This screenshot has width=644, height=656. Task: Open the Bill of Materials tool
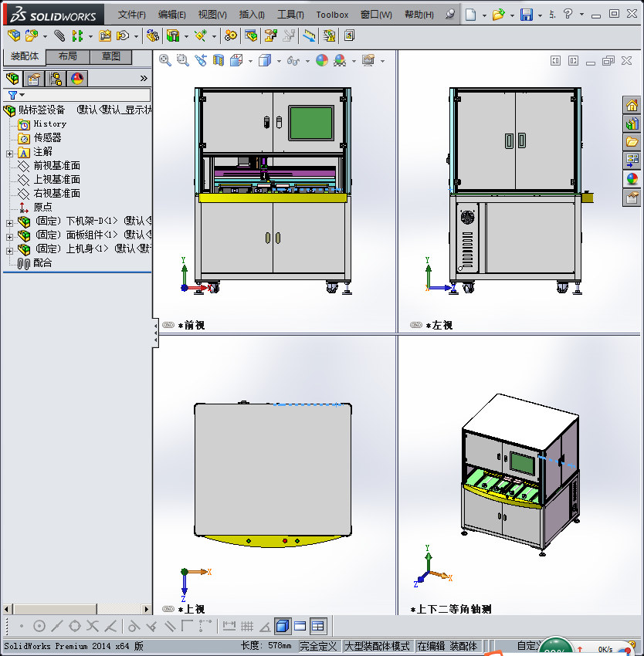click(251, 36)
